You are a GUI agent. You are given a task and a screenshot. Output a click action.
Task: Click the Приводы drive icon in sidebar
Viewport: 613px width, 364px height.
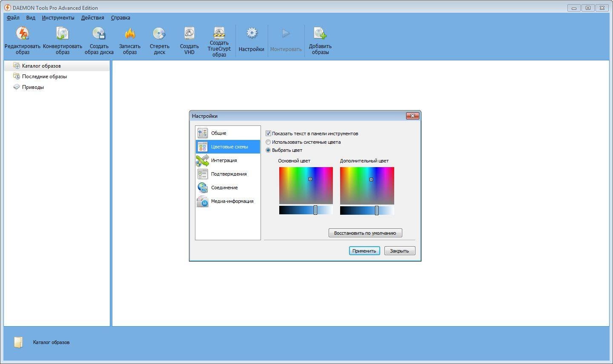17,87
